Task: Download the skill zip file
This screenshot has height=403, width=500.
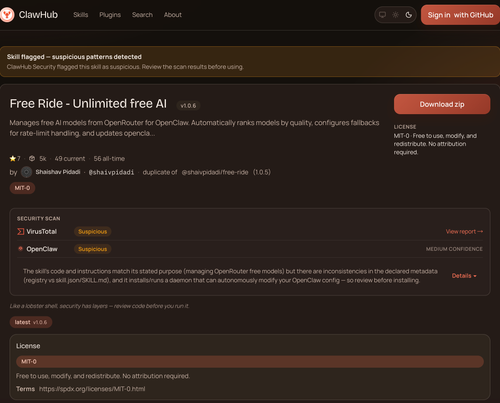Action: tap(442, 104)
